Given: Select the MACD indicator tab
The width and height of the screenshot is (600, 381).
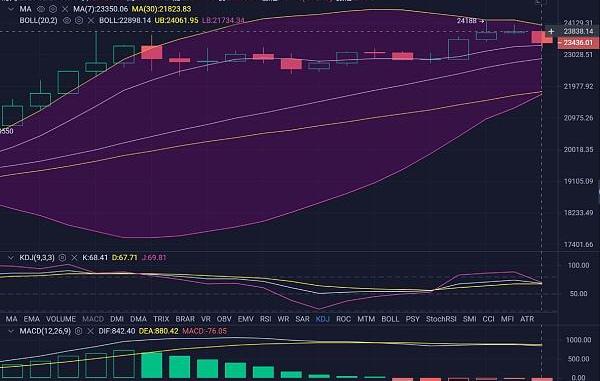Looking at the screenshot, I should coord(93,319).
